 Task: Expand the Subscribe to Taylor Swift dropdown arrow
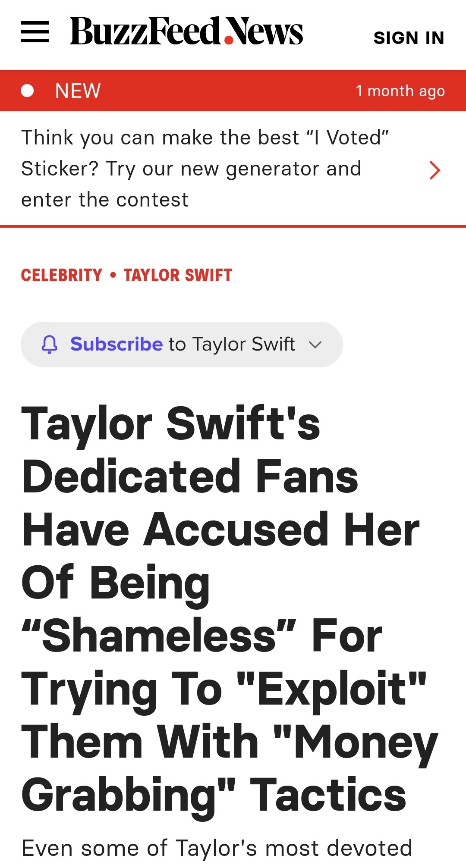click(315, 345)
